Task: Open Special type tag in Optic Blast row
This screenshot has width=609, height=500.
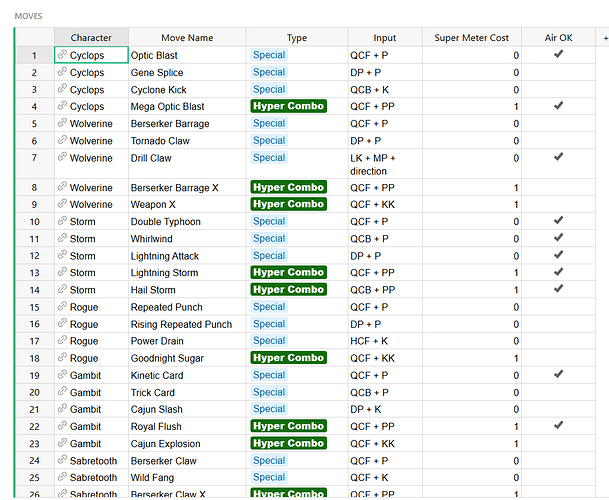Action: click(x=269, y=55)
